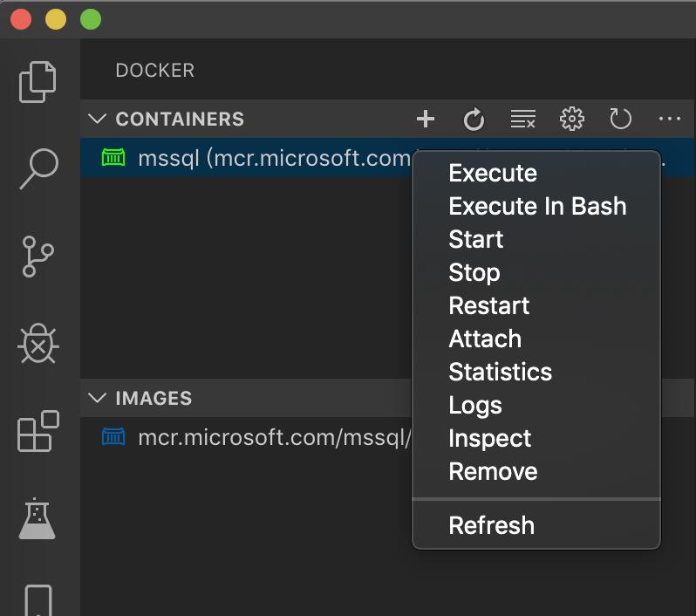Open the Source Control view icon

[38, 257]
